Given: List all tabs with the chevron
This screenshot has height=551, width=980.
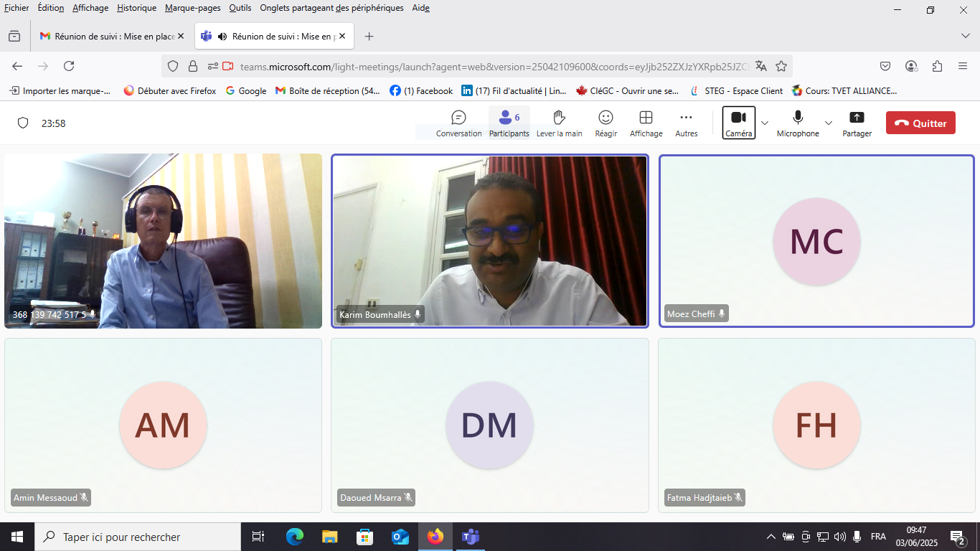Looking at the screenshot, I should pyautogui.click(x=965, y=36).
